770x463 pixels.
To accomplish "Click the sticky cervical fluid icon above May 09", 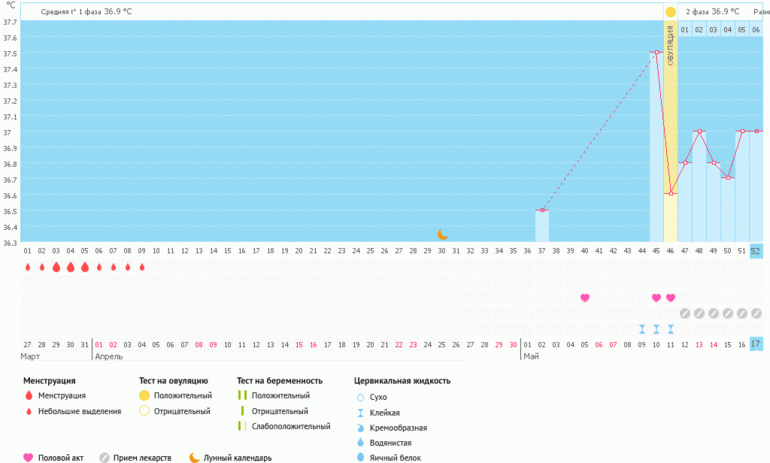I will pos(642,328).
